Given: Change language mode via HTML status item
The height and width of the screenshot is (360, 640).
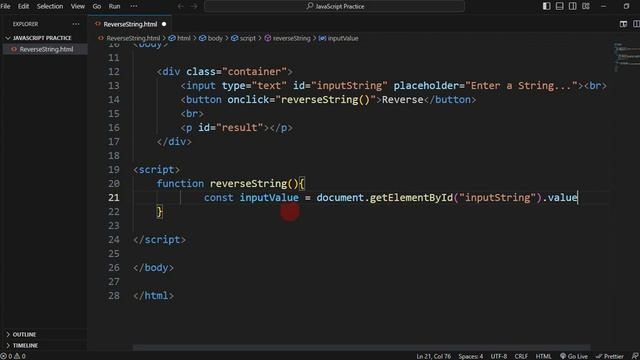Looking at the screenshot, I should pos(543,356).
